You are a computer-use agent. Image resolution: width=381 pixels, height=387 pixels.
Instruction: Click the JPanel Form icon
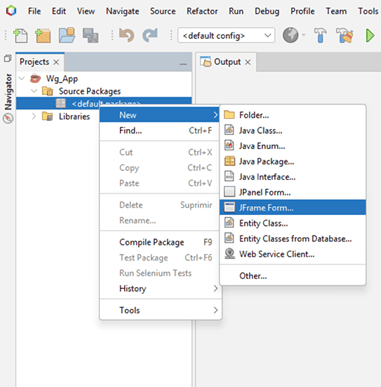pyautogui.click(x=229, y=192)
